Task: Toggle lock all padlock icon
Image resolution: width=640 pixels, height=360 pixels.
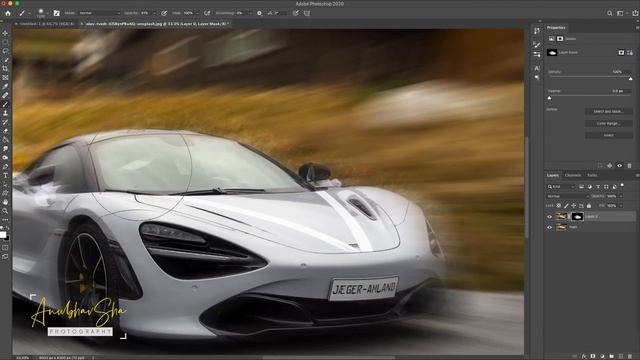Action: (589, 206)
